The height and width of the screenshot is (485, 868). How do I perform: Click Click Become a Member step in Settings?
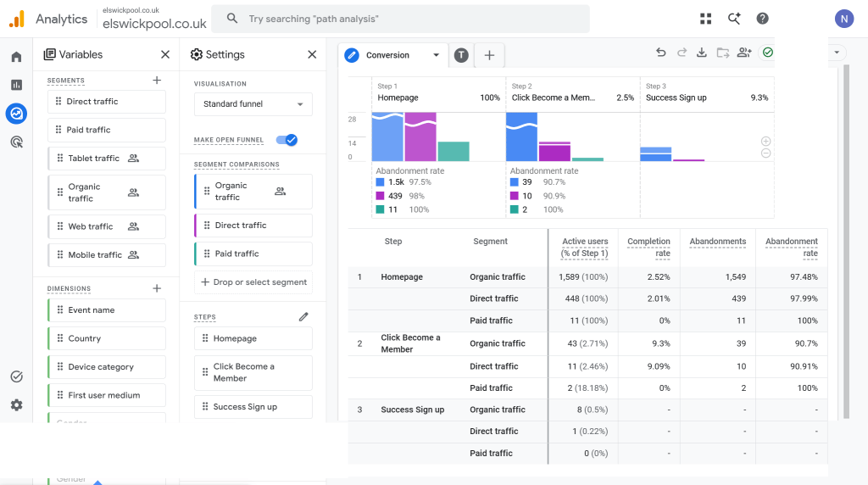click(253, 372)
